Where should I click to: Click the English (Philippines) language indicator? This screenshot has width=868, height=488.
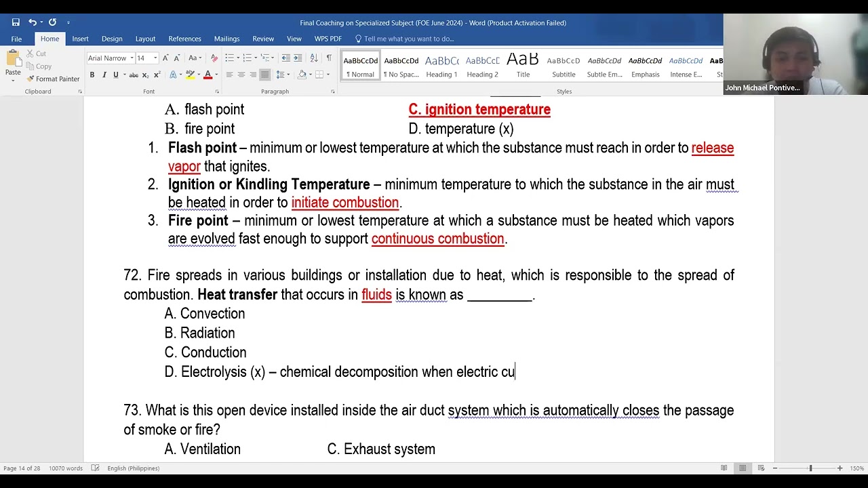coord(134,468)
